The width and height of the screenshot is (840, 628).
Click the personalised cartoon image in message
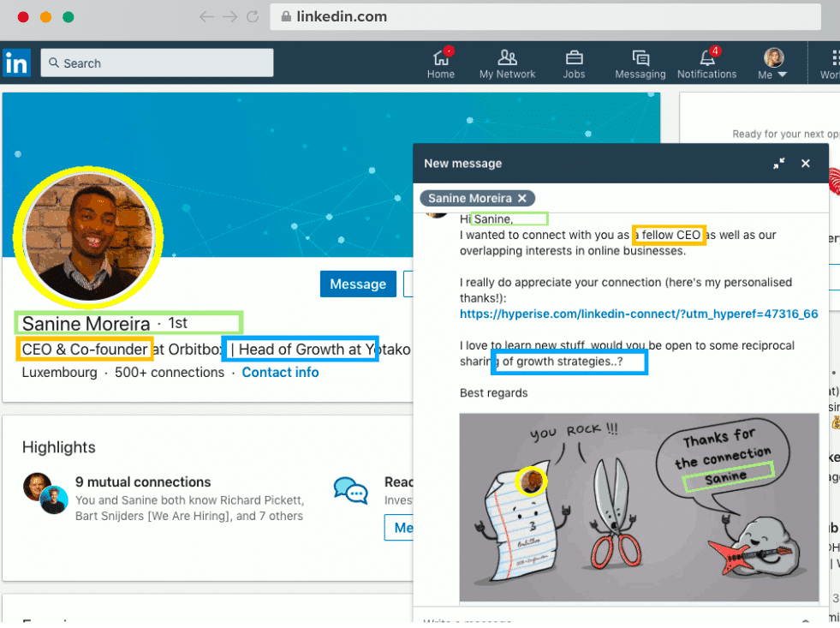(x=638, y=507)
